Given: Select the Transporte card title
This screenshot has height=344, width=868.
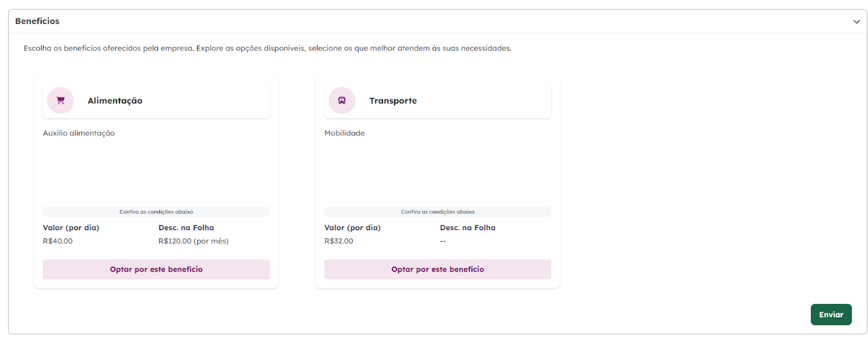Looking at the screenshot, I should coord(393,101).
